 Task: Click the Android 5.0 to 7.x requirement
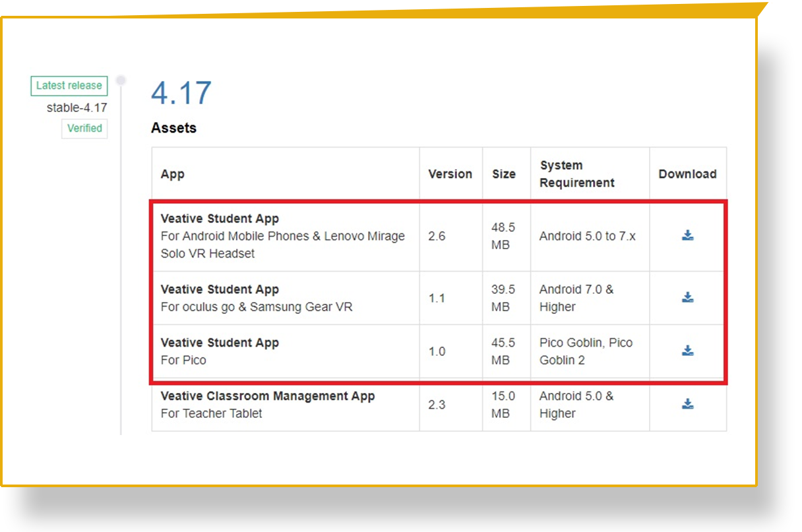click(588, 236)
